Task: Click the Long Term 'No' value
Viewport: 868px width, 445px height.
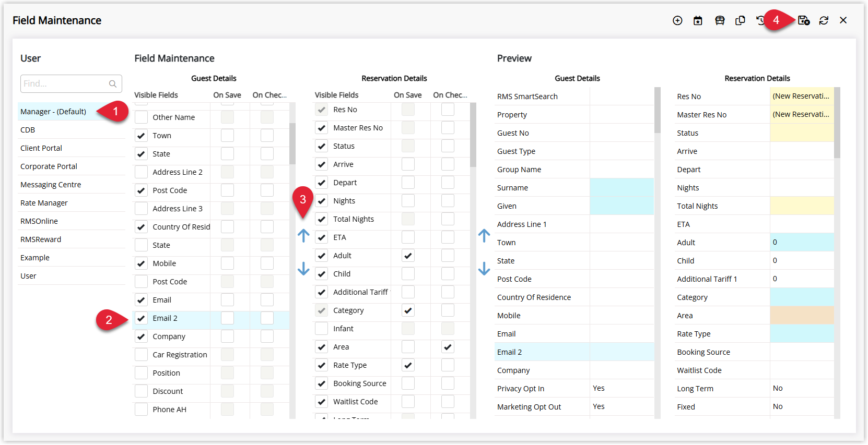Action: pyautogui.click(x=778, y=388)
